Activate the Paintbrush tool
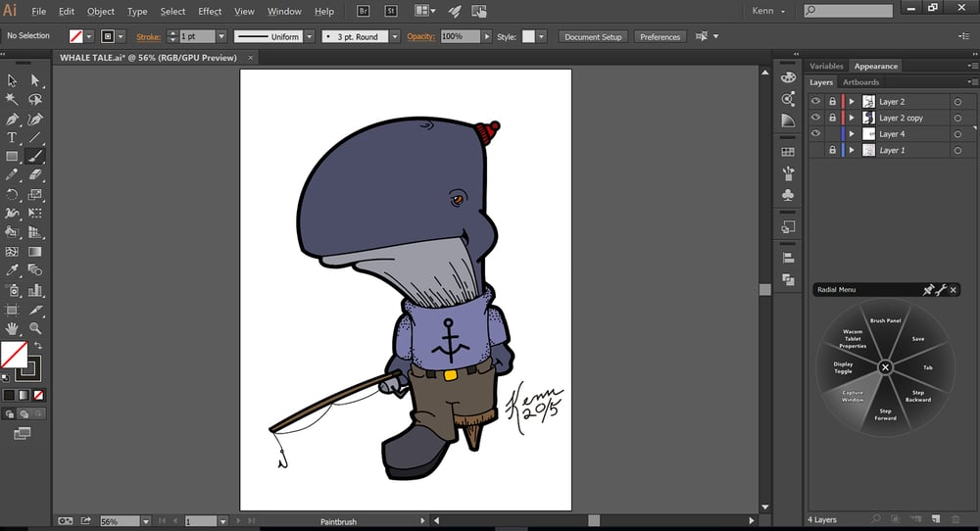This screenshot has width=980, height=531. click(35, 156)
